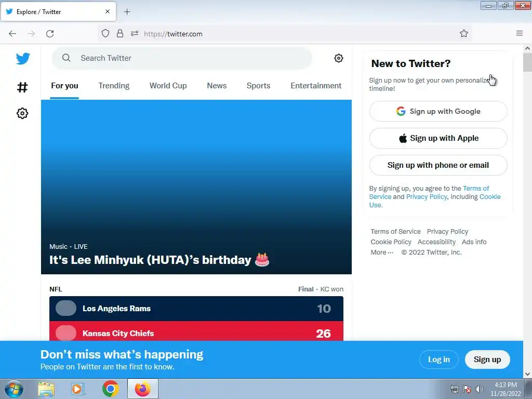Open a new tab with plus button
The height and width of the screenshot is (399, 532).
(127, 12)
